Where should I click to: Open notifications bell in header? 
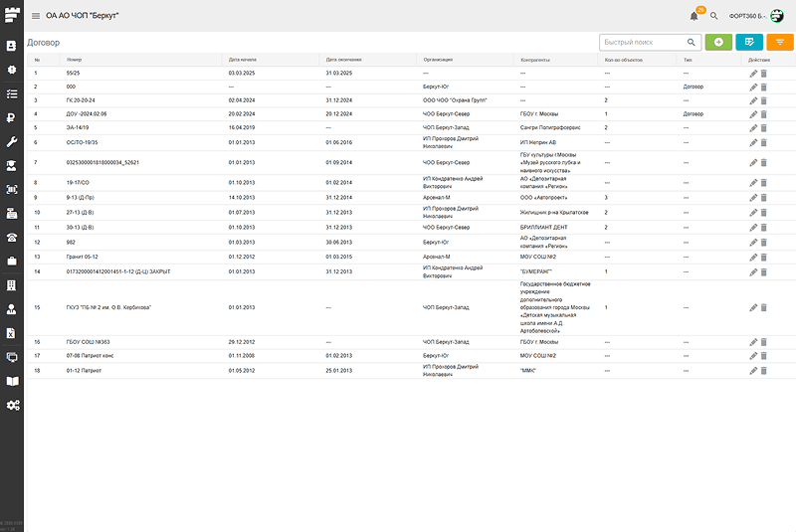[x=694, y=16]
